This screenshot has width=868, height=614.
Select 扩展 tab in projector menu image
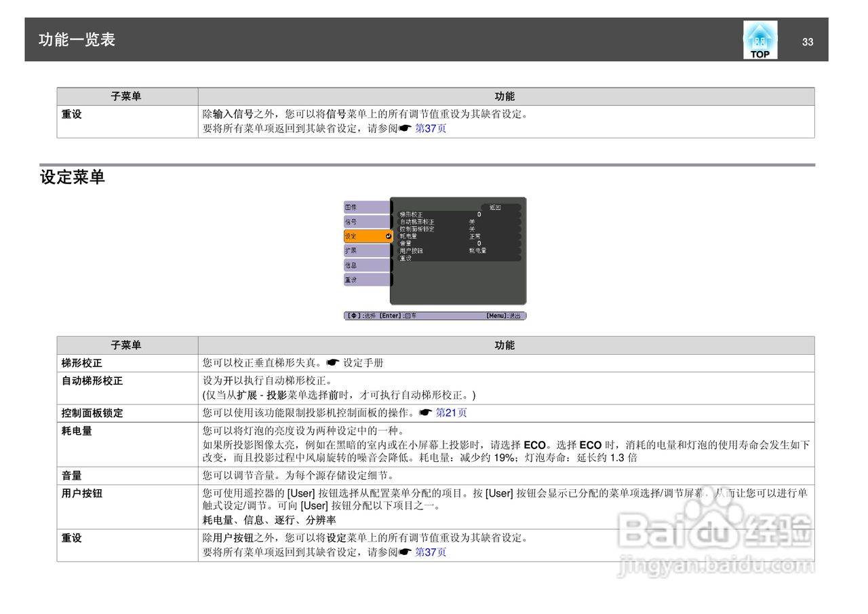367,250
